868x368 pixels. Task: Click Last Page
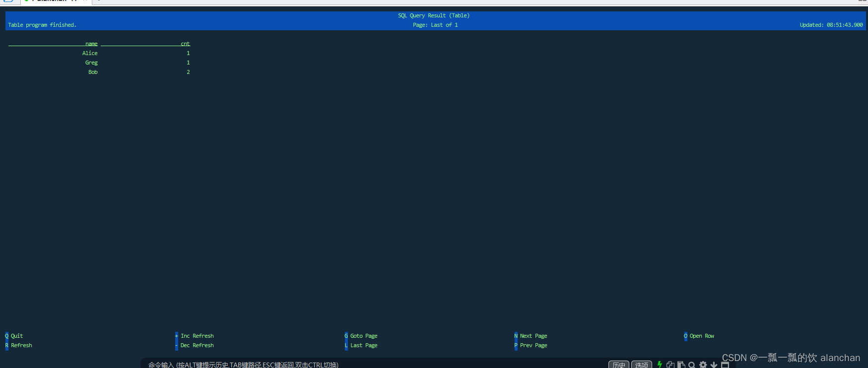tap(364, 345)
